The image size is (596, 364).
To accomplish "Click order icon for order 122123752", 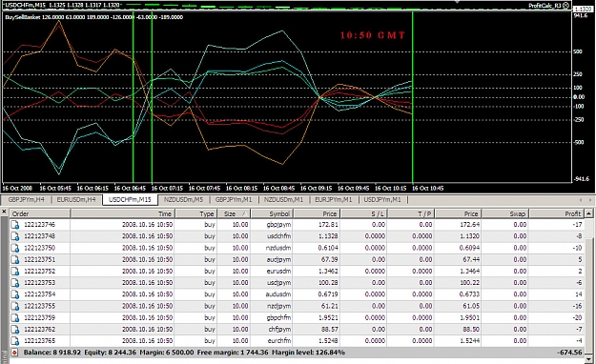I will [15, 272].
